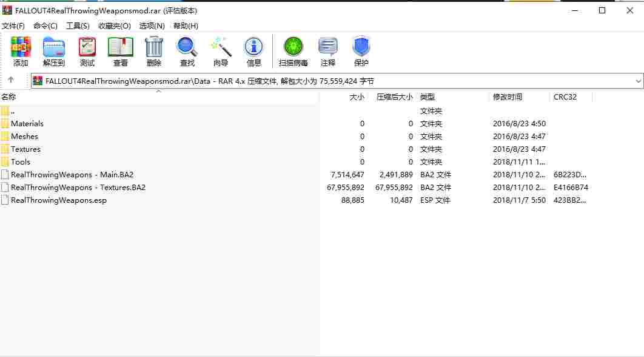
Task: Select 'RealThrowingWeapons.esp' file name
Action: click(59, 200)
